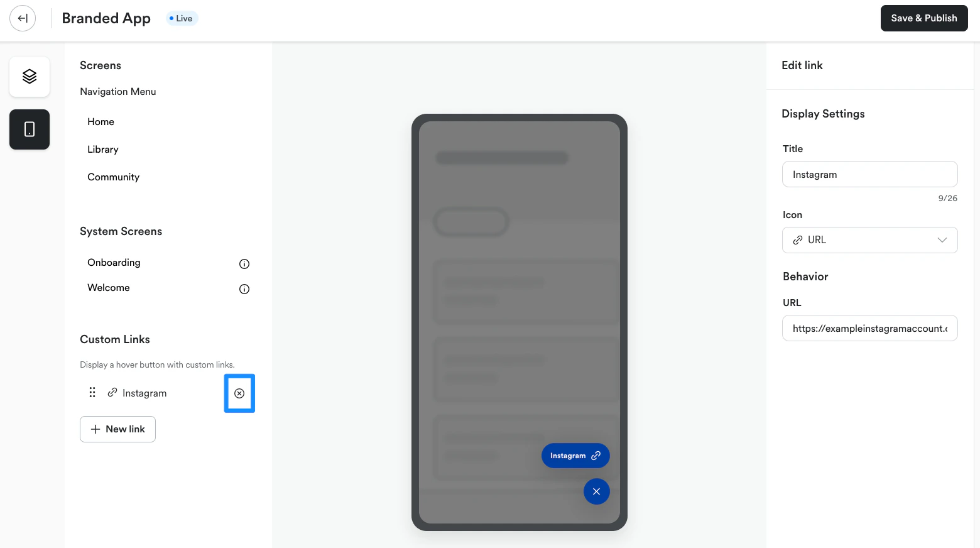Expand the Icon URL dropdown
Screen dimensions: 980x548
tap(870, 240)
